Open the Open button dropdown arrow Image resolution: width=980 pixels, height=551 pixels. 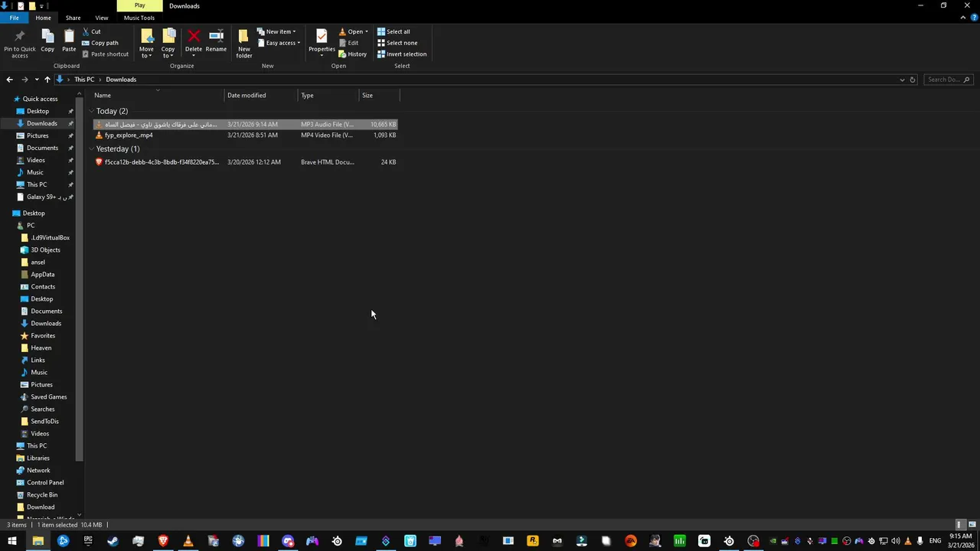[x=366, y=31]
